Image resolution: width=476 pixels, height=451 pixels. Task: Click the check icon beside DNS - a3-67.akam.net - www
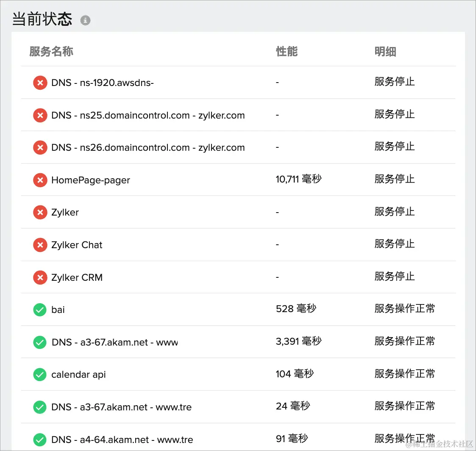tap(39, 342)
